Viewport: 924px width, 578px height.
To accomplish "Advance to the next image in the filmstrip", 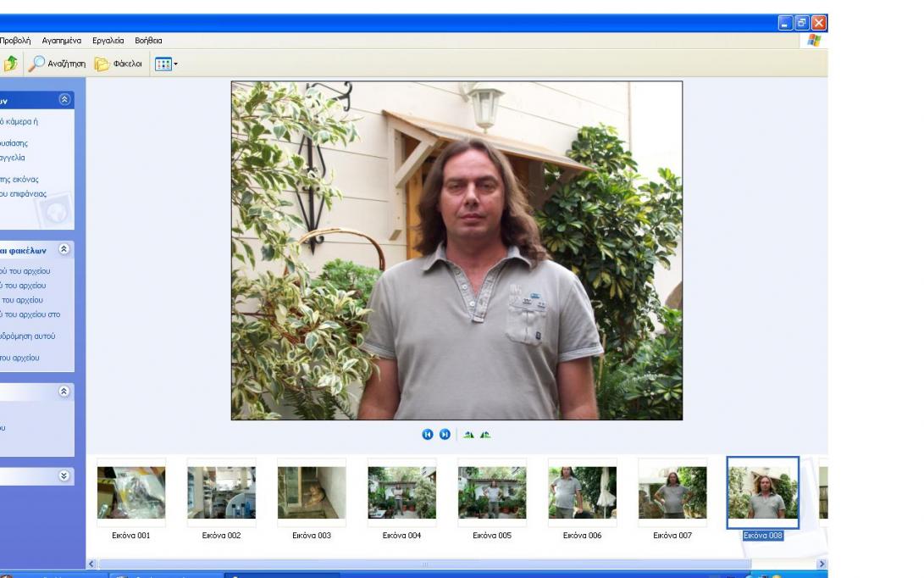I will 445,435.
